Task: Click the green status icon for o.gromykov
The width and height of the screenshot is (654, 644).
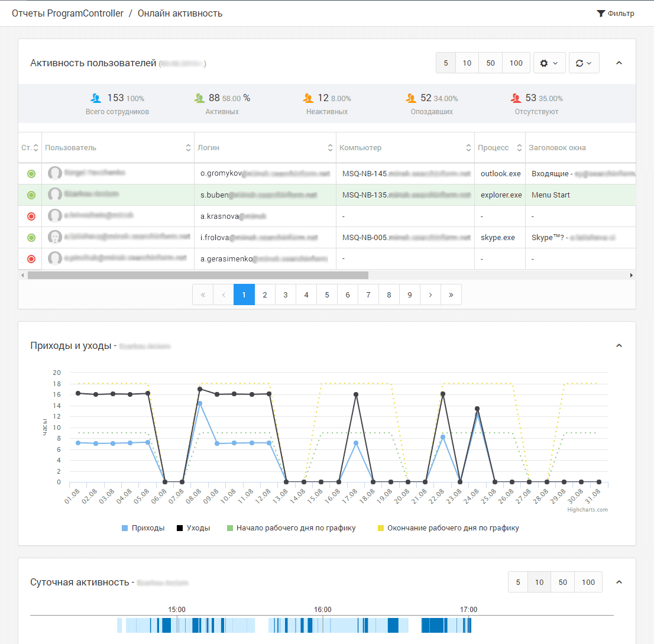Action: pos(31,174)
